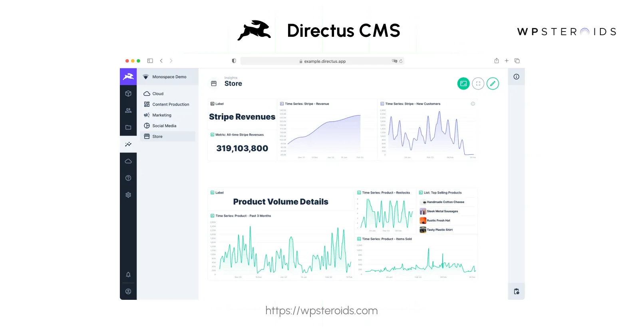Open the Social Media dashboard
This screenshot has height=327, width=644.
[168, 126]
